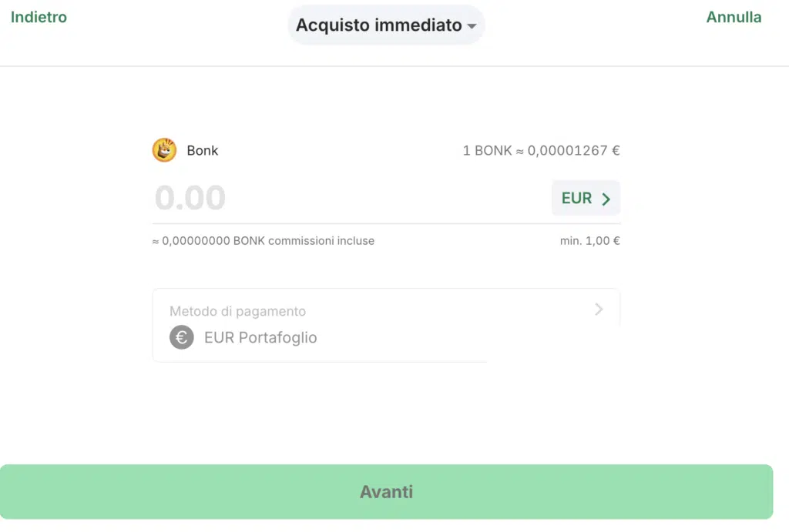Click the 1 BONK exchange rate text
Screen dimensions: 789x532
pos(541,150)
